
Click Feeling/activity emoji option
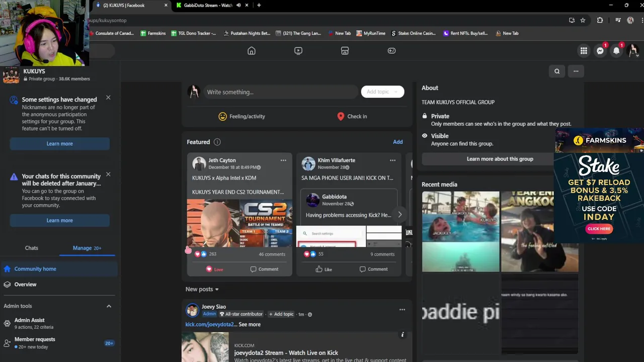point(242,116)
